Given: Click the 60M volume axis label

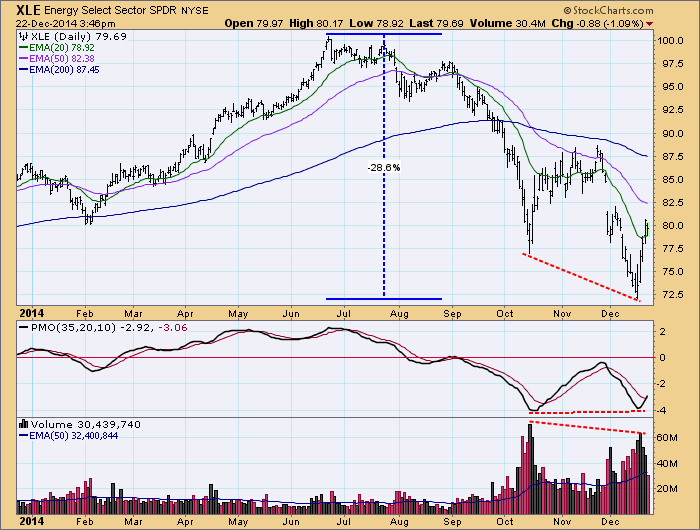Looking at the screenshot, I should (667, 438).
